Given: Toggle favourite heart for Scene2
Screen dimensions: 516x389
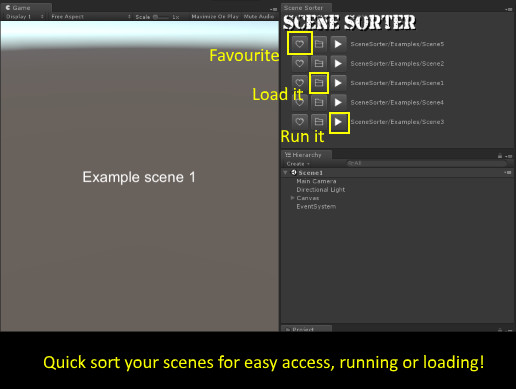Looking at the screenshot, I should pos(299,63).
